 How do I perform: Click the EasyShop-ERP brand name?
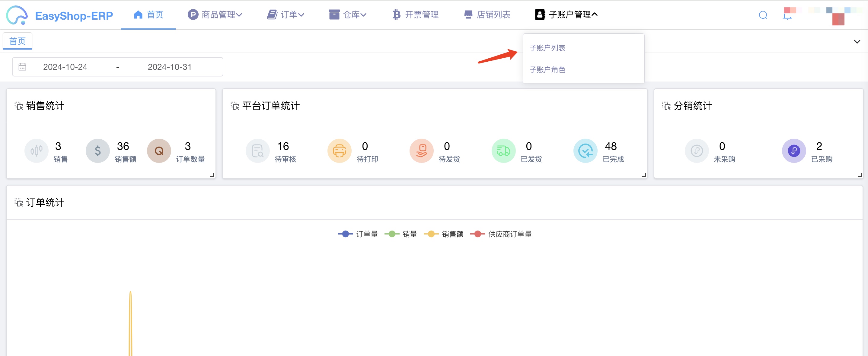click(74, 16)
